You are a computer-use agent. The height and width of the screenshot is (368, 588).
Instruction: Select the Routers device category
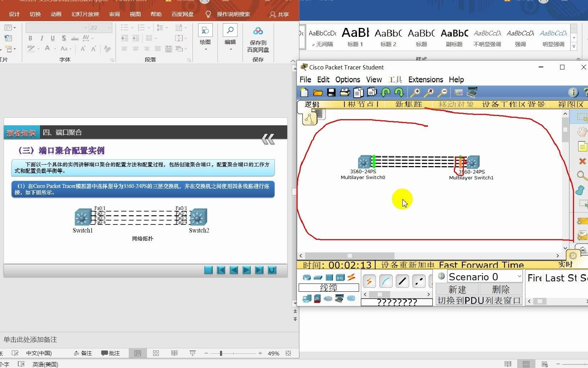(307, 277)
